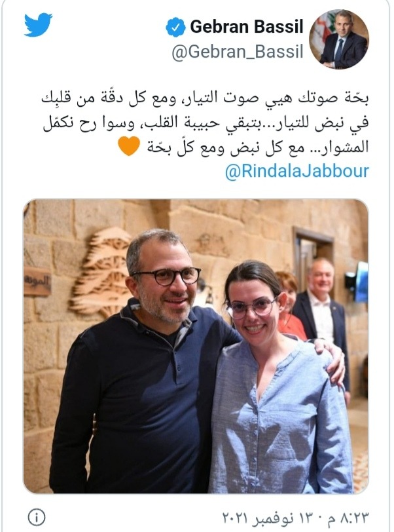This screenshot has height=532, width=394.
Task: Click the @Gebran_Bassil handle
Action: 238,52
